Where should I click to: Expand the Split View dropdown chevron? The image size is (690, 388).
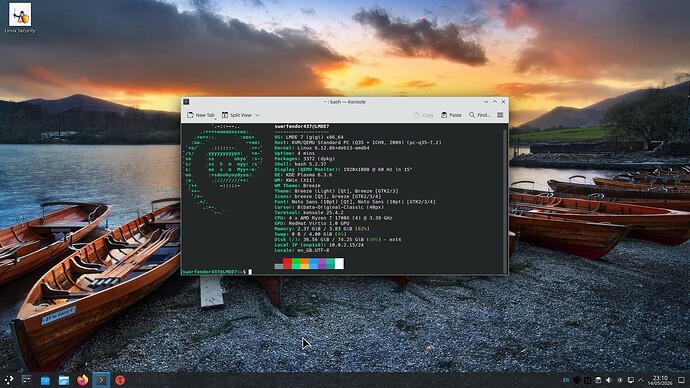(257, 115)
